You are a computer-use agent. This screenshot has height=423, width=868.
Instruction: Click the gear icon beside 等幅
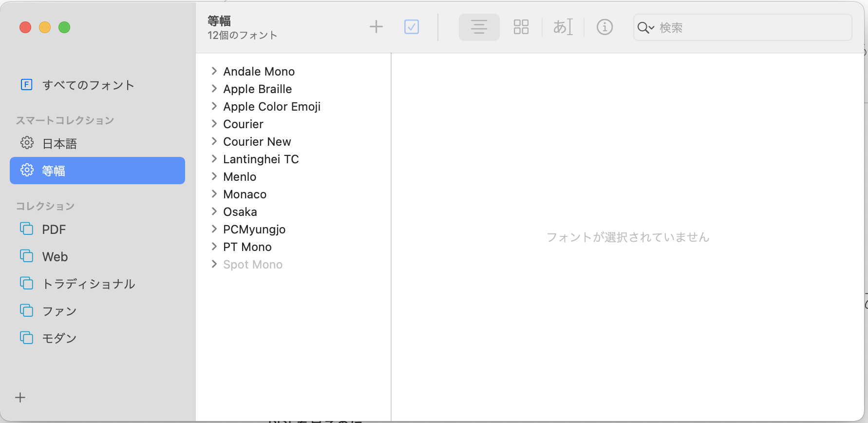coord(27,170)
